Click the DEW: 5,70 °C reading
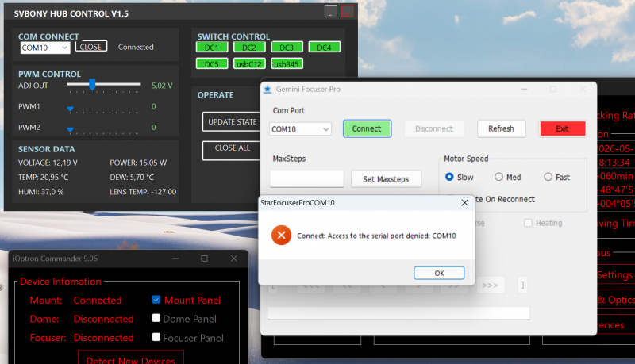 pos(132,177)
